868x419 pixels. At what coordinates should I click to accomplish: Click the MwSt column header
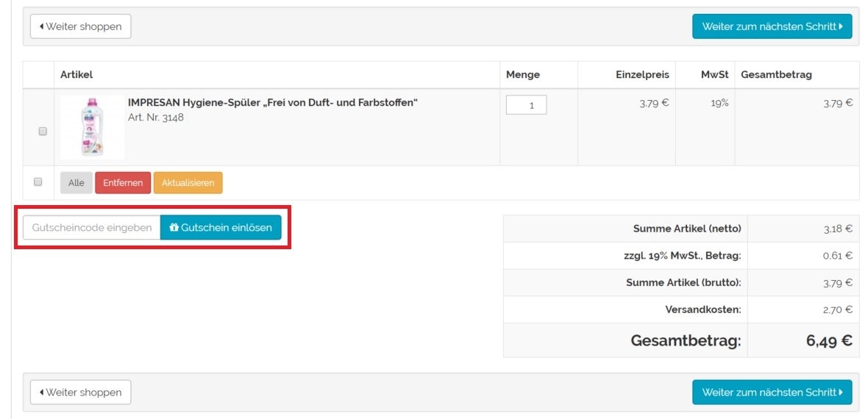714,75
